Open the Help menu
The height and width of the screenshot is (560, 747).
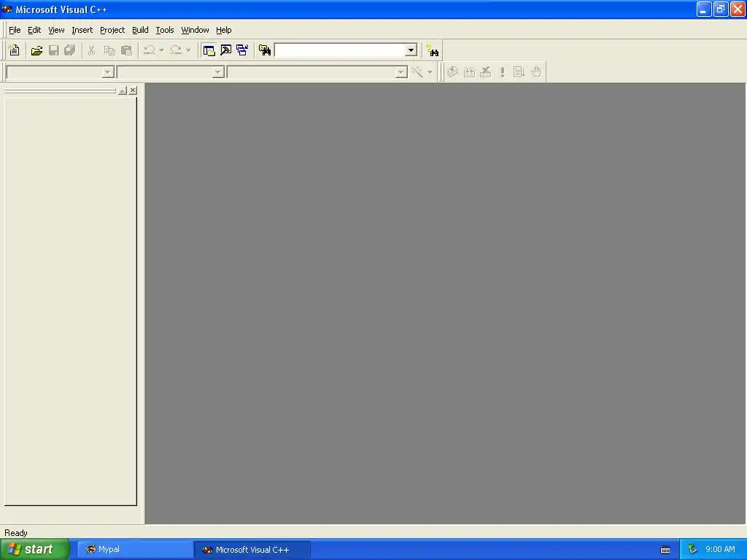[x=223, y=30]
